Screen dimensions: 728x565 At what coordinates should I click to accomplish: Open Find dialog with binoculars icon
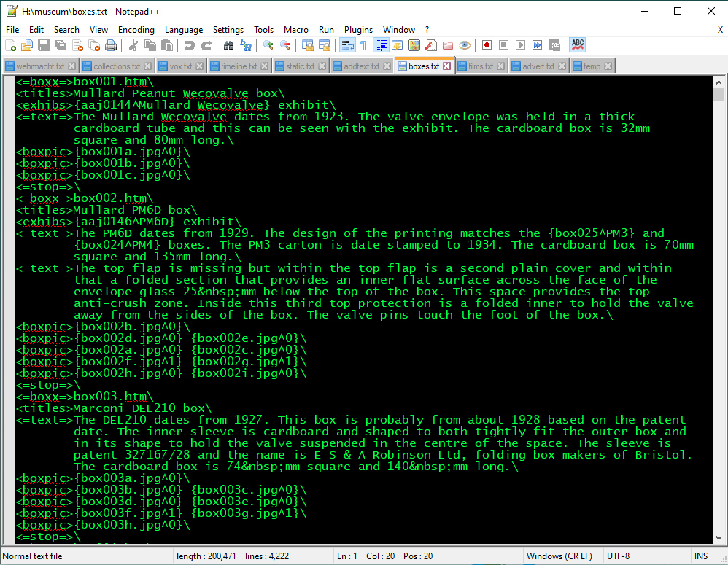228,45
